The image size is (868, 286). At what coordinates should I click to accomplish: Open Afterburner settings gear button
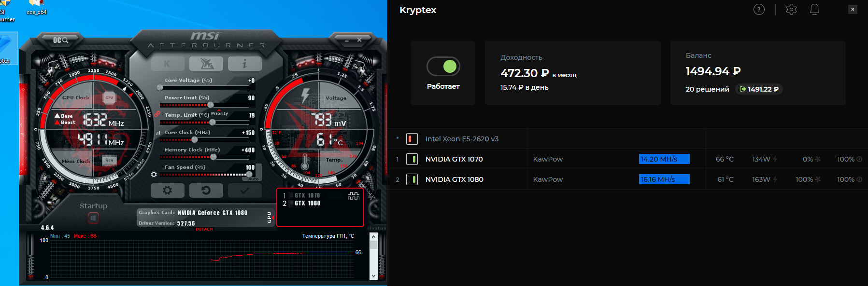[x=167, y=191]
